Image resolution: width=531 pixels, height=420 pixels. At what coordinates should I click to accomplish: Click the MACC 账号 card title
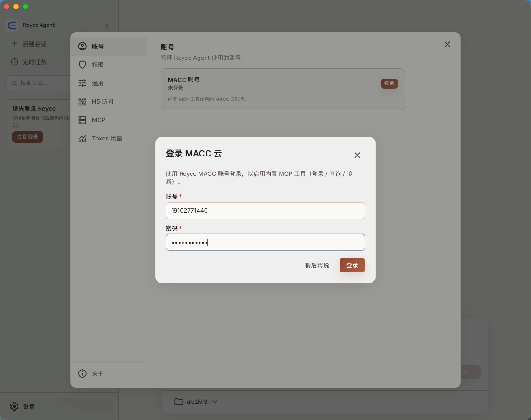(184, 80)
